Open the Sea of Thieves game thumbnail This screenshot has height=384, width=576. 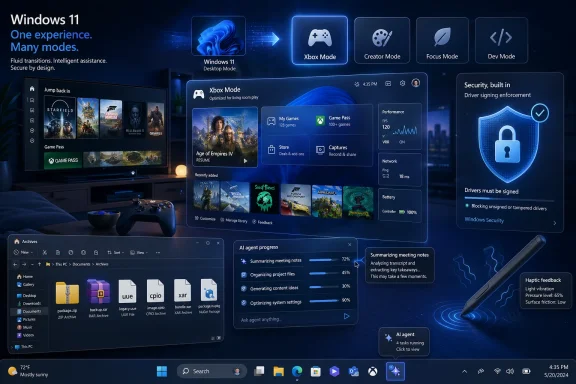point(265,198)
